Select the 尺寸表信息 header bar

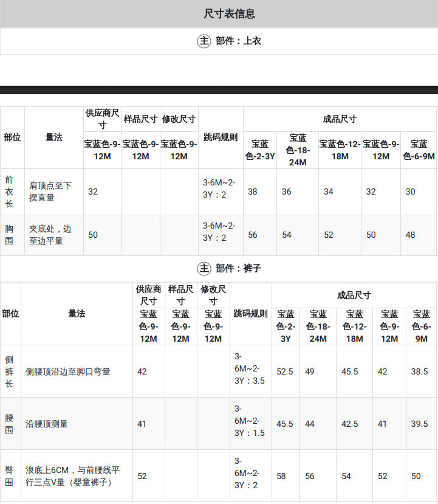pyautogui.click(x=219, y=13)
